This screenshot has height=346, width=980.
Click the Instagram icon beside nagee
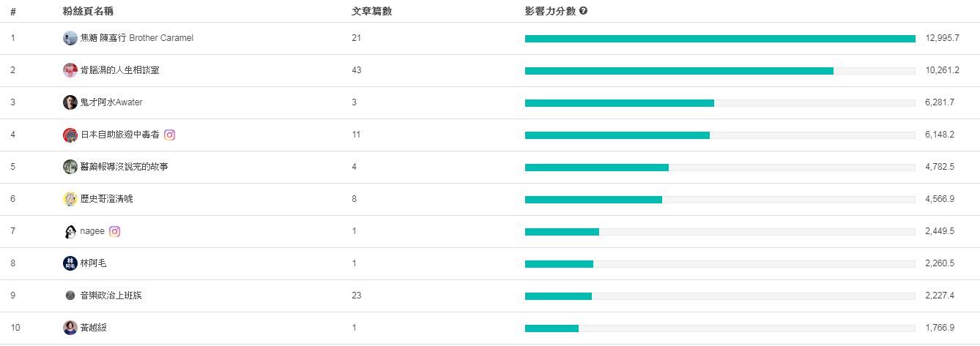114,231
